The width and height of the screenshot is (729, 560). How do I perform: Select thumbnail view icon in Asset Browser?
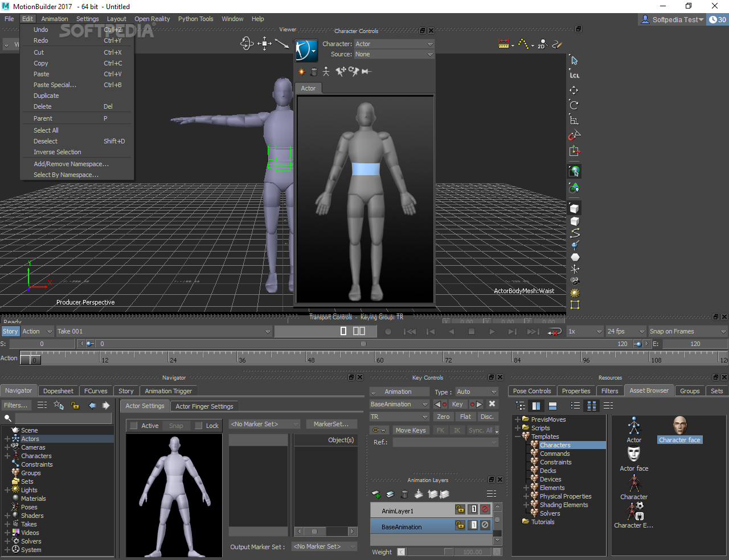coord(592,406)
